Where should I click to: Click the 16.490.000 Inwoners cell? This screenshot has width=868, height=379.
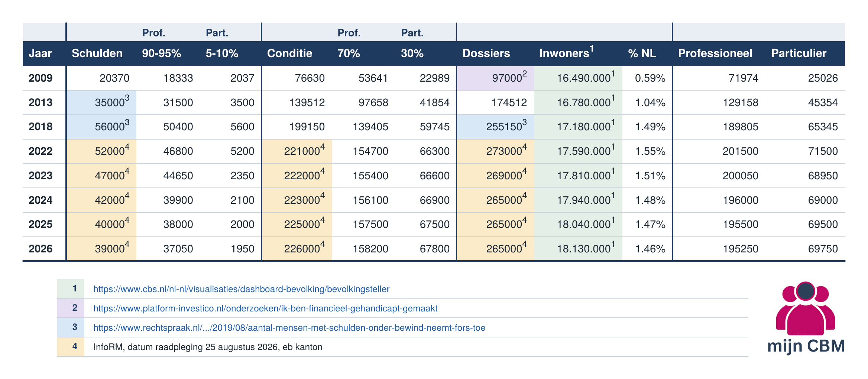click(x=578, y=78)
